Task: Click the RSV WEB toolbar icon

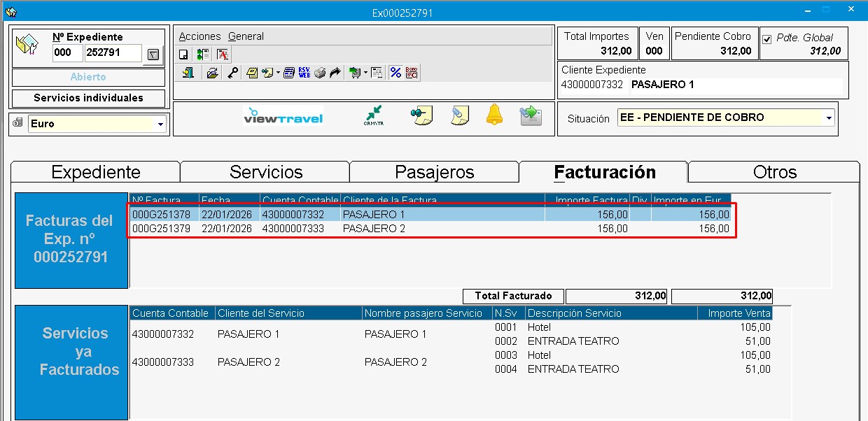Action: coord(304,73)
